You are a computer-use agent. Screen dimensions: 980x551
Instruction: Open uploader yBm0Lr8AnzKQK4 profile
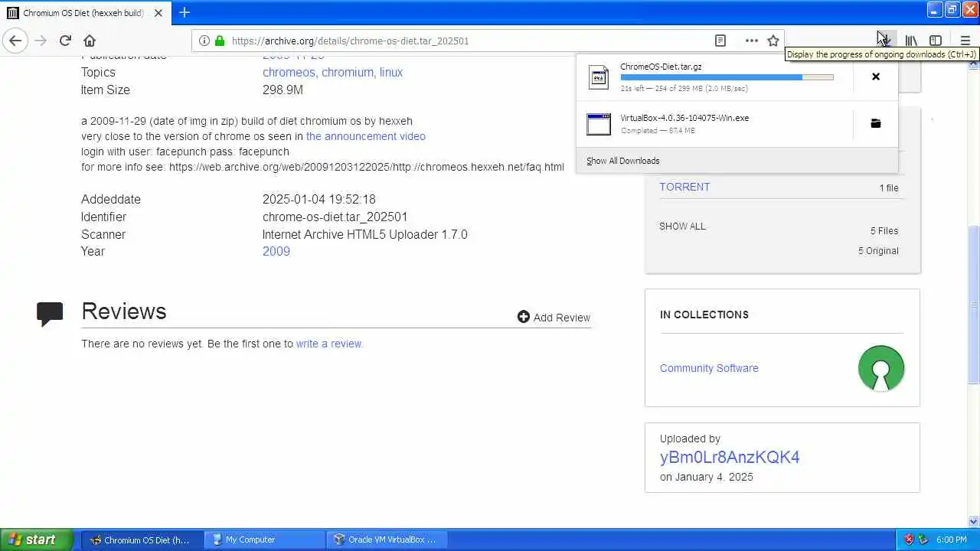click(730, 458)
